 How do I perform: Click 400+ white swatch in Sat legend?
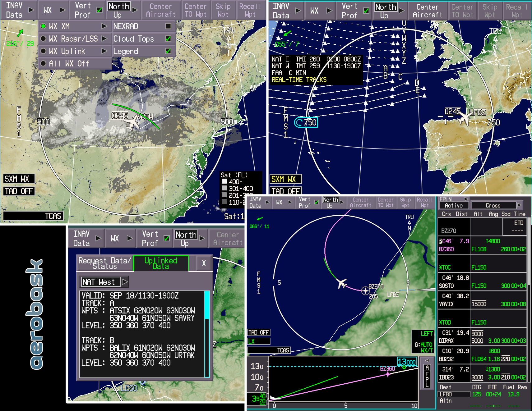(x=224, y=181)
